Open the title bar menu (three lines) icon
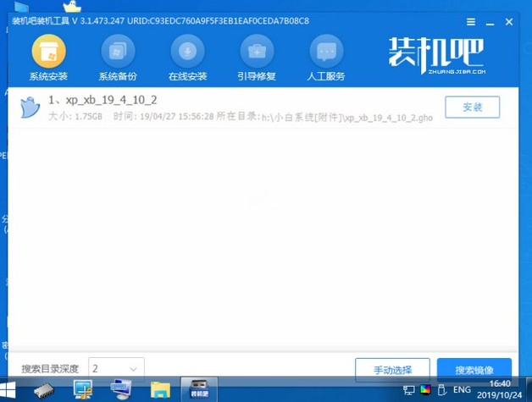 coord(467,19)
